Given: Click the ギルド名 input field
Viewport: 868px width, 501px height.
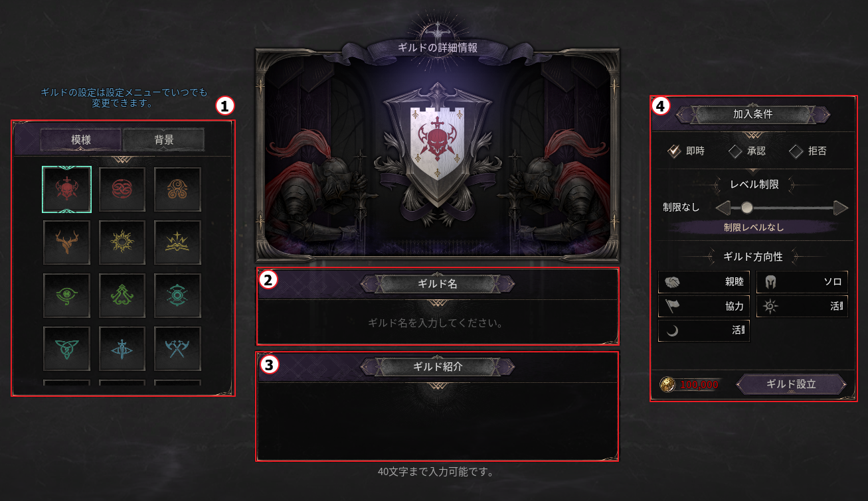Looking at the screenshot, I should [438, 323].
